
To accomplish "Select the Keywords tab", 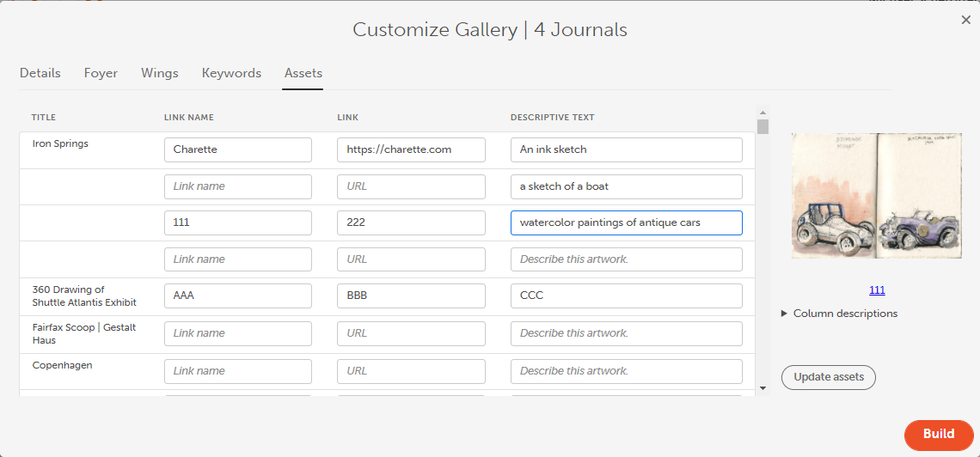I will 231,73.
